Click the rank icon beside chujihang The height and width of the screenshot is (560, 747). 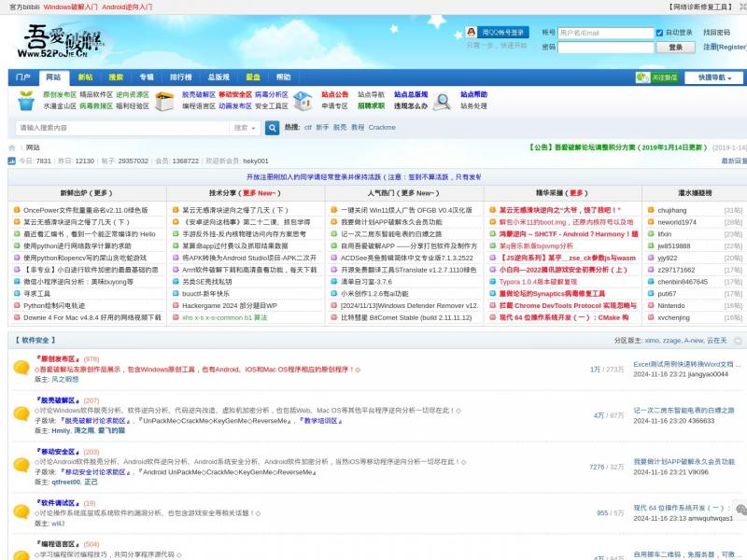point(651,209)
